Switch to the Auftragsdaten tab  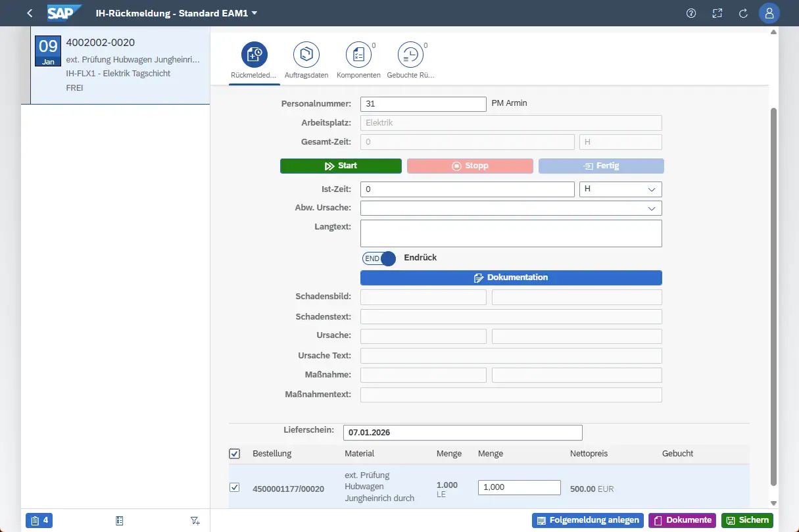coord(306,60)
